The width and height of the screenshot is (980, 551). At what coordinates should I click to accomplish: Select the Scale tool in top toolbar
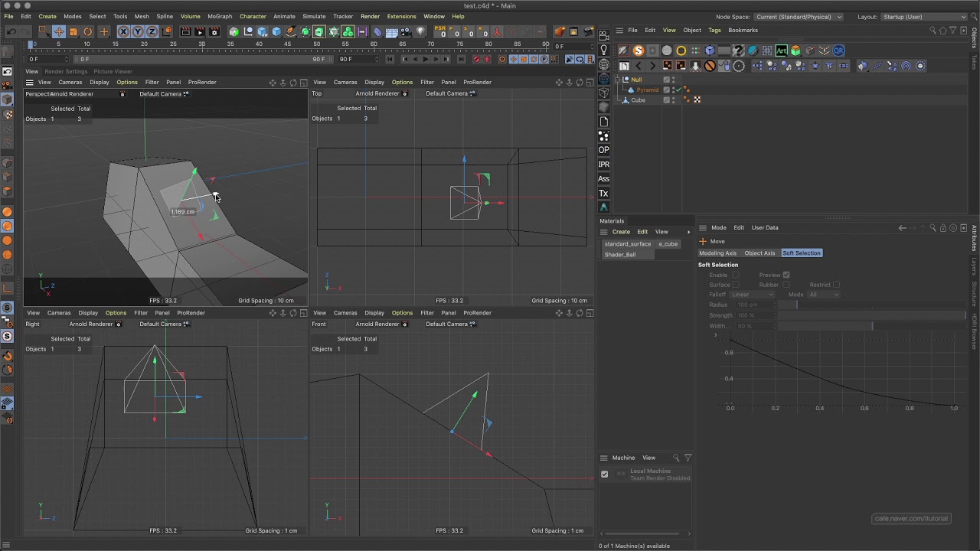coord(73,31)
